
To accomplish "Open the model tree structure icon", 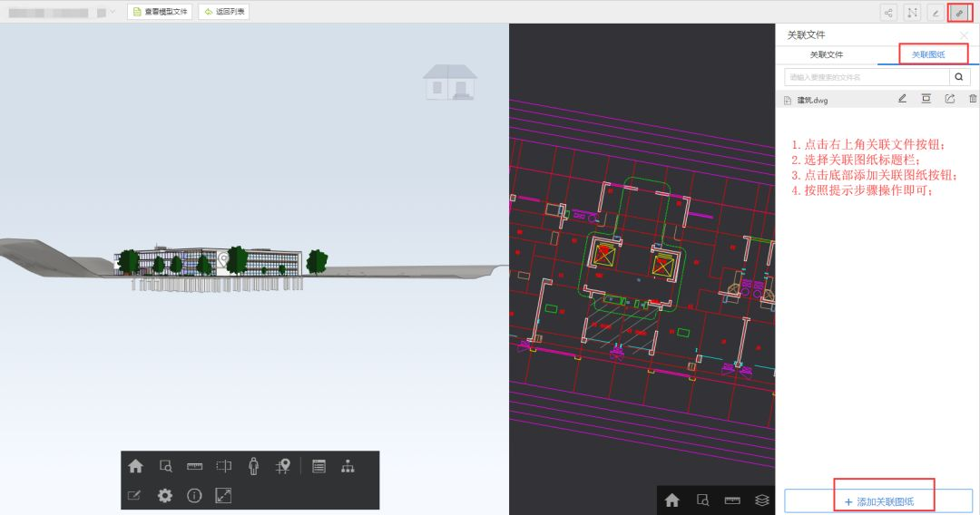I will (347, 467).
